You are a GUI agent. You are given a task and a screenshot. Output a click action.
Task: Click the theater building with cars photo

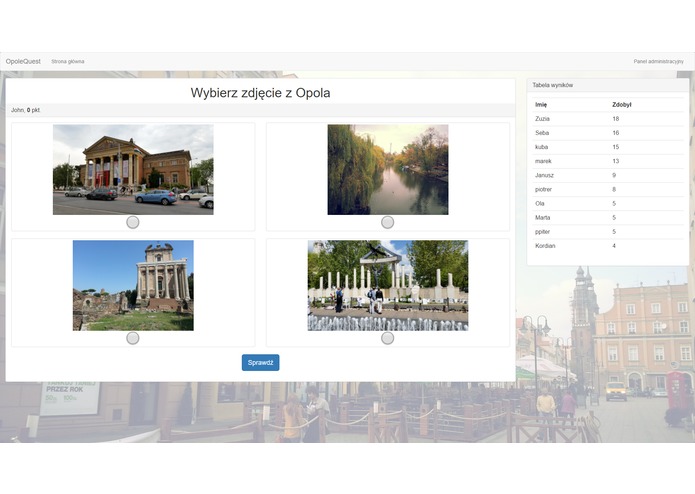click(133, 170)
